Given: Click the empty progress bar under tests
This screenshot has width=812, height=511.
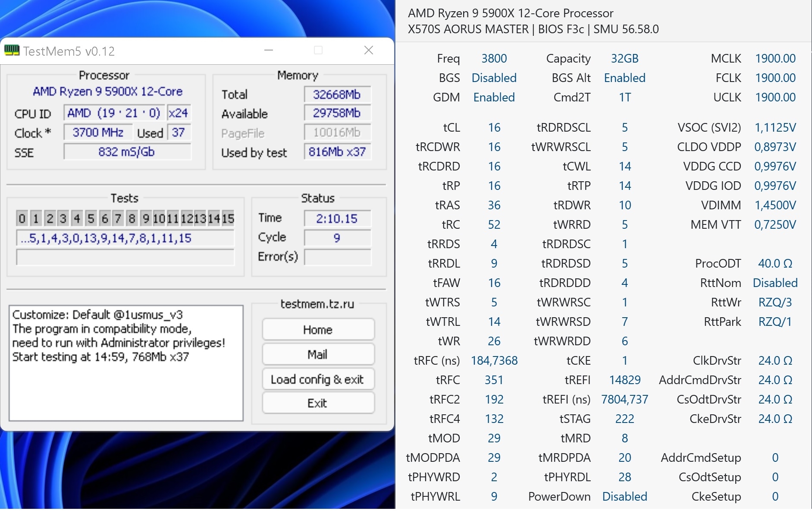Looking at the screenshot, I should click(125, 257).
